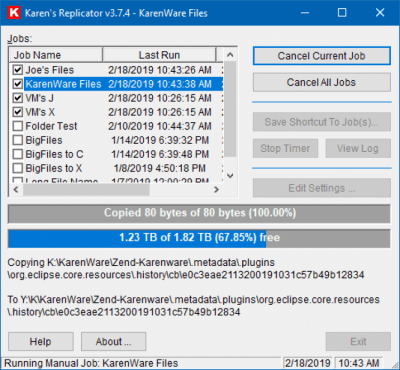Click last run time 1/14/2019 6:39:32 PM
The width and height of the screenshot is (400, 370).
click(x=160, y=140)
